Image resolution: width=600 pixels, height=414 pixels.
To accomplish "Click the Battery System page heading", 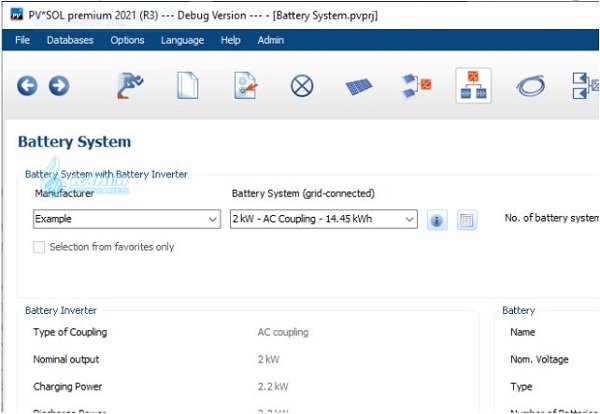I will 75,142.
